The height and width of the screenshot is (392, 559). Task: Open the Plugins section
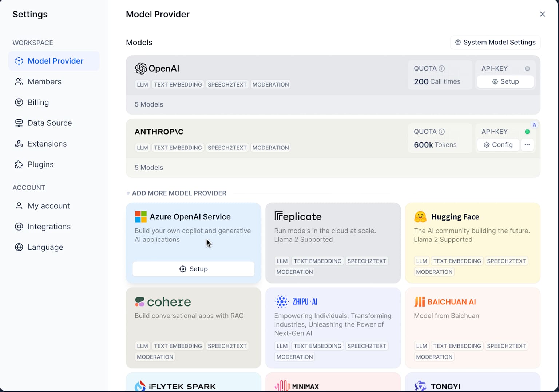41,164
